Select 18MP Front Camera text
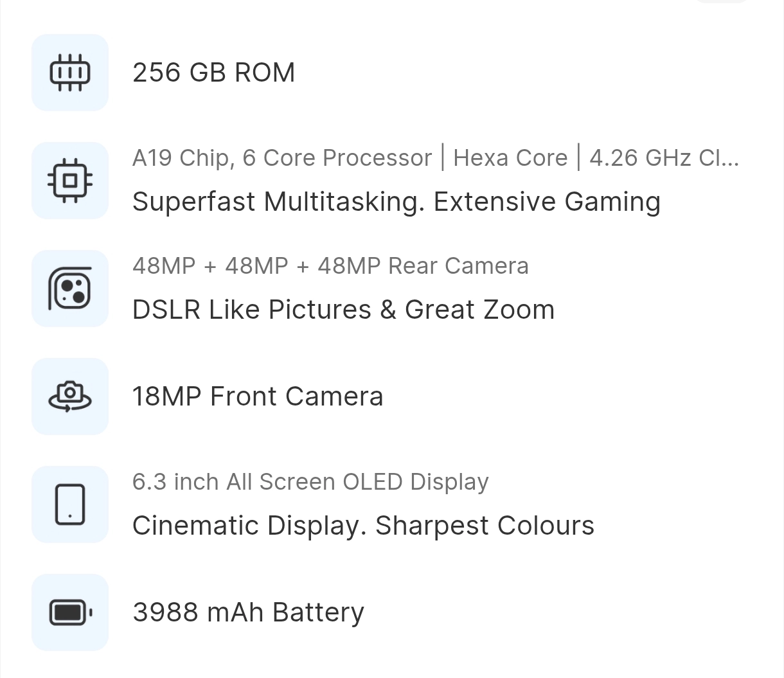 258,397
